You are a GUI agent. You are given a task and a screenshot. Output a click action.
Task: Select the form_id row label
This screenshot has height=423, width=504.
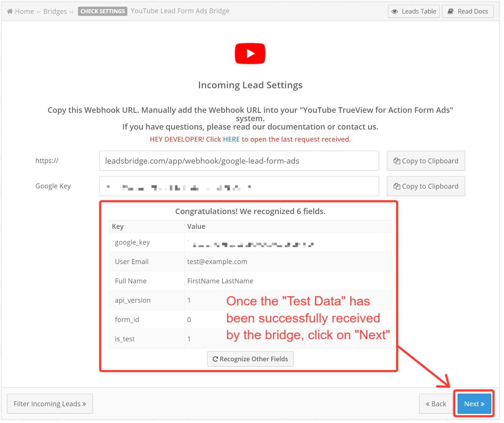[127, 319]
